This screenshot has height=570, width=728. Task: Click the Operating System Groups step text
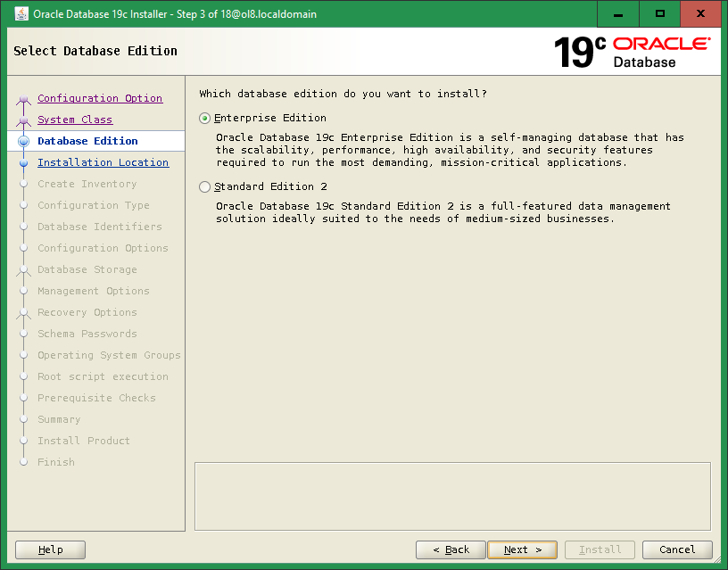point(109,355)
